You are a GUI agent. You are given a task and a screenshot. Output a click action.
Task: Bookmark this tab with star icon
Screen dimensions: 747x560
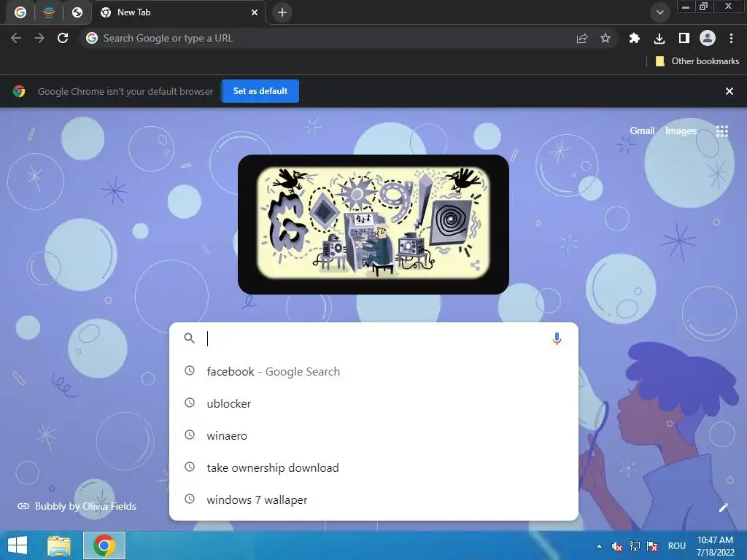pos(605,38)
